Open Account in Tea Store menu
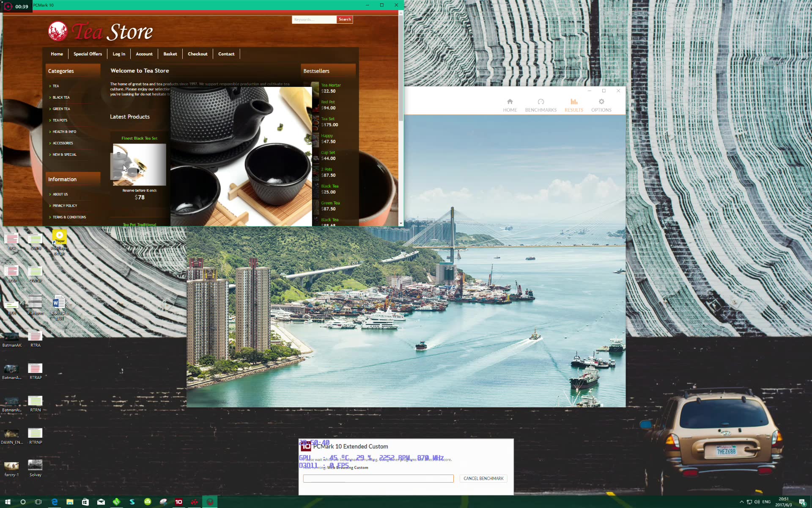Viewport: 812px width, 508px height. (x=144, y=54)
